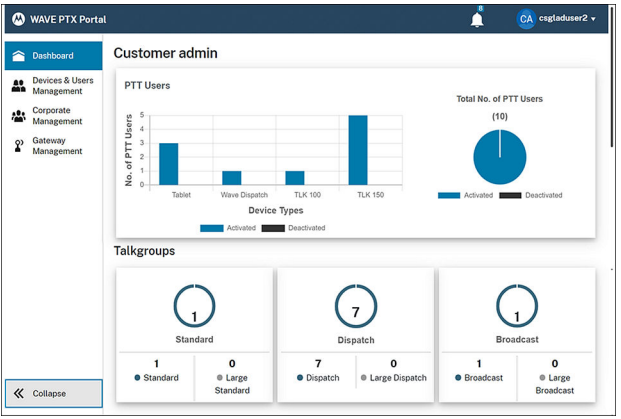Click the TLK 150 bar
Image resolution: width=621 pixels, height=419 pixels.
click(358, 150)
